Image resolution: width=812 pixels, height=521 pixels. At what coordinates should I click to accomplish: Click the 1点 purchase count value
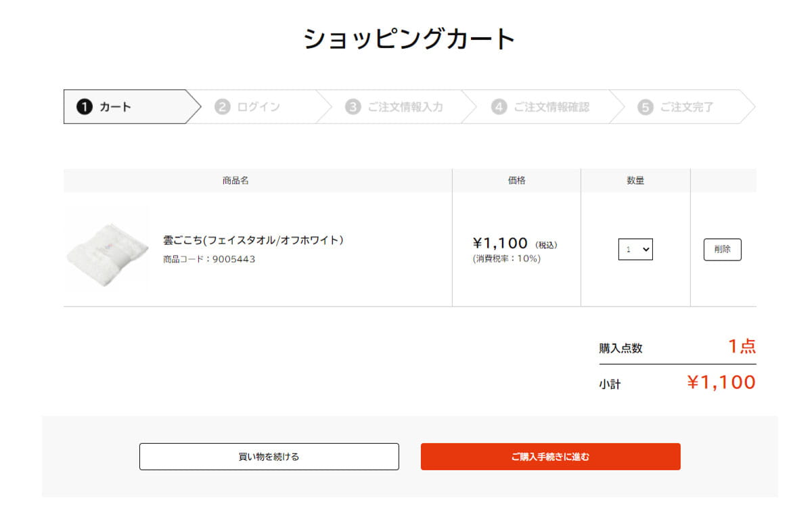[x=743, y=346]
